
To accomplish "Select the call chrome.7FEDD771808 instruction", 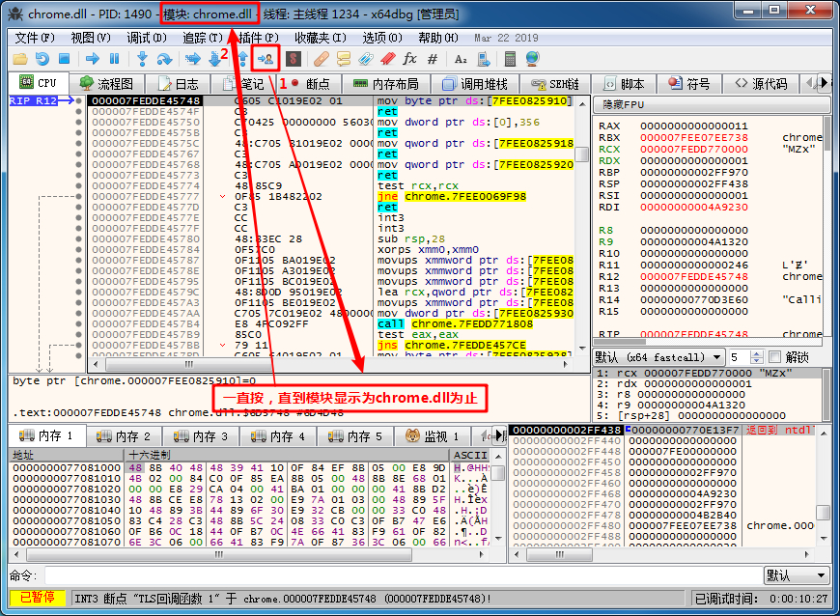I will click(x=455, y=324).
